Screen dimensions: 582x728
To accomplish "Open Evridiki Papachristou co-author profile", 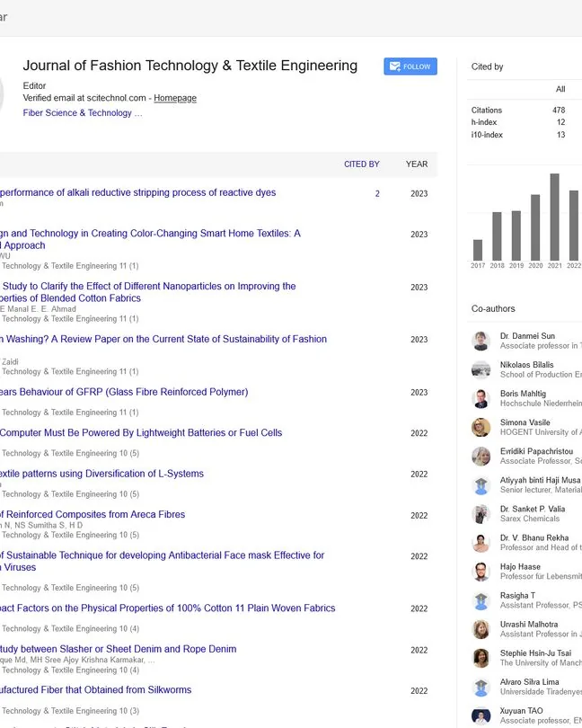I will 536,451.
